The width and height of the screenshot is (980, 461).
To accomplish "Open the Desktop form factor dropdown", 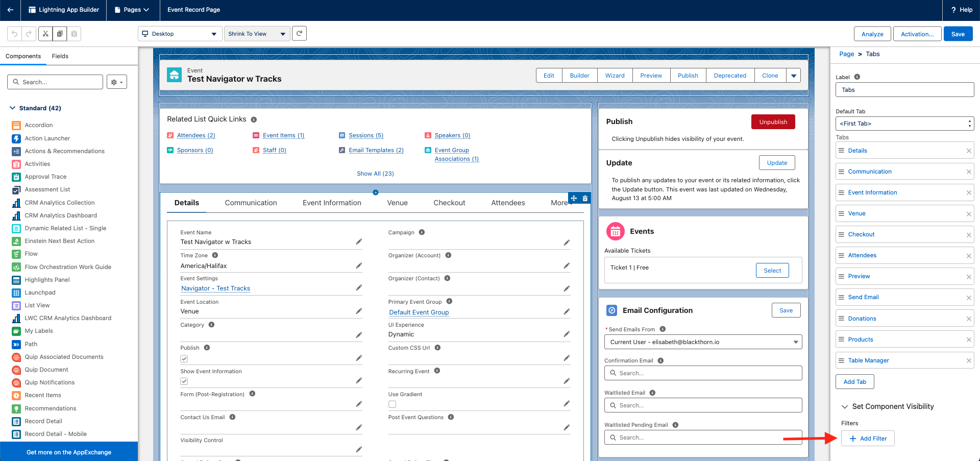I will pyautogui.click(x=180, y=34).
